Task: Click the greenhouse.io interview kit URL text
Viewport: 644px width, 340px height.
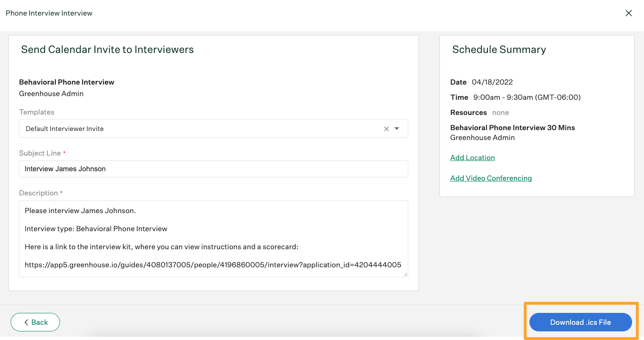Action: (x=213, y=265)
